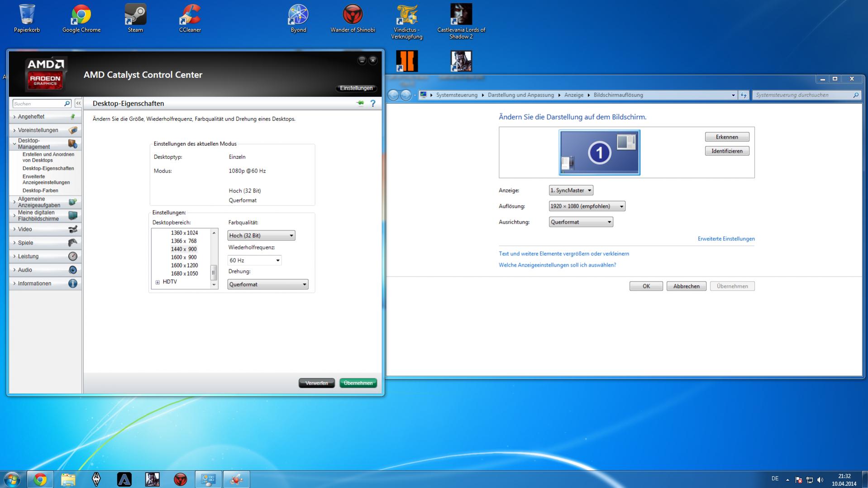Open Desktop-Farben in the sidebar
868x488 pixels.
point(40,191)
